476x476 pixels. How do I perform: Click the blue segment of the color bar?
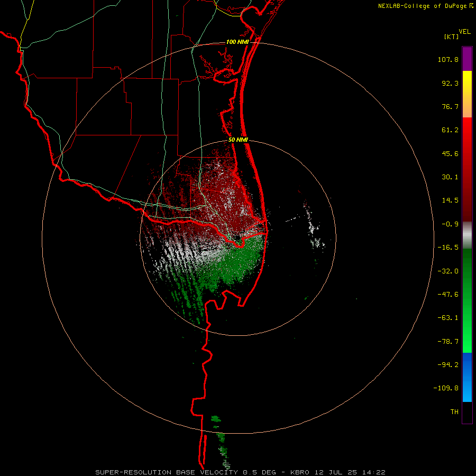tap(467, 377)
